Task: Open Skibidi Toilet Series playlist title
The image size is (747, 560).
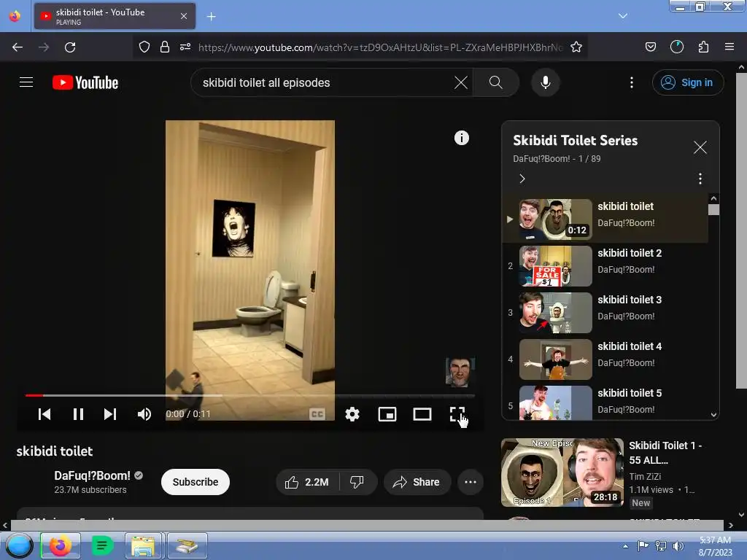Action: coord(575,141)
